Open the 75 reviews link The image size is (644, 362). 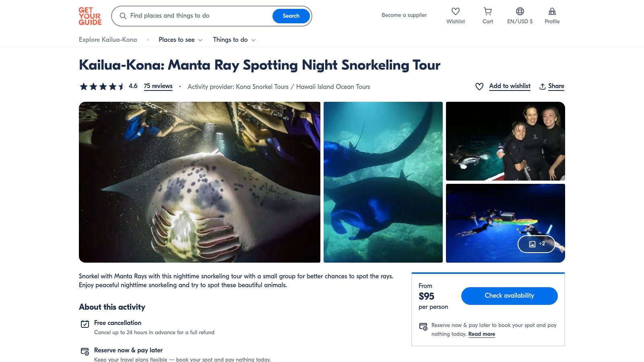click(158, 86)
